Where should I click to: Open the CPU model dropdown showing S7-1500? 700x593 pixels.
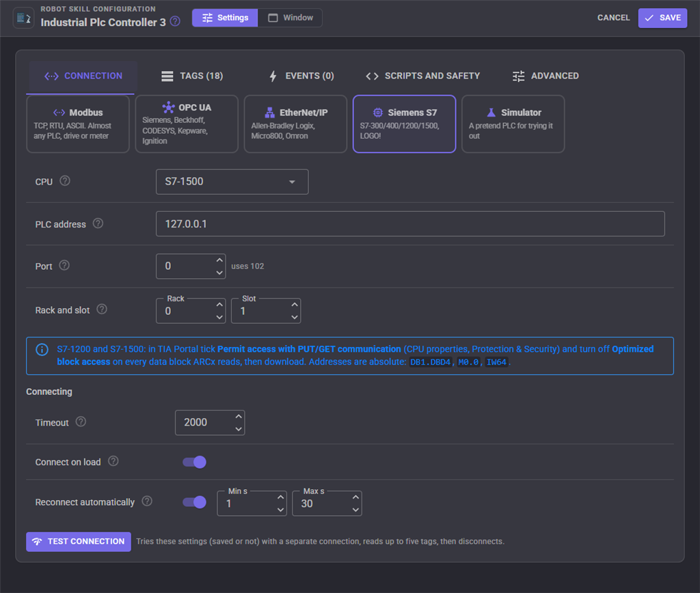pos(232,182)
